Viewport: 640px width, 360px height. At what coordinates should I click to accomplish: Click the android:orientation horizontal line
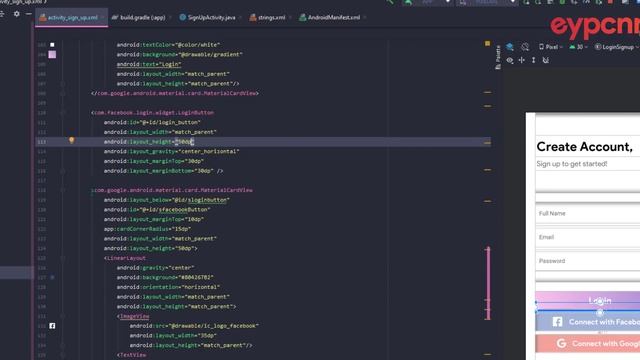click(168, 287)
